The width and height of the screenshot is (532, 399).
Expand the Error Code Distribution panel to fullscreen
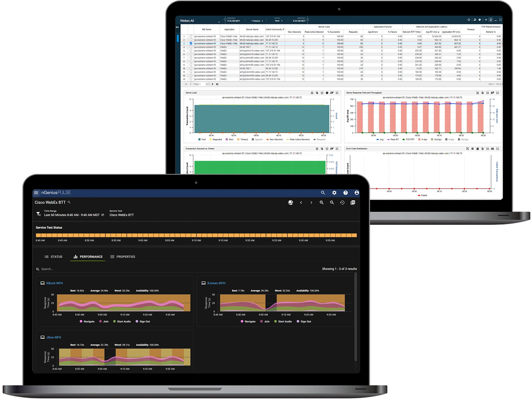pyautogui.click(x=497, y=149)
